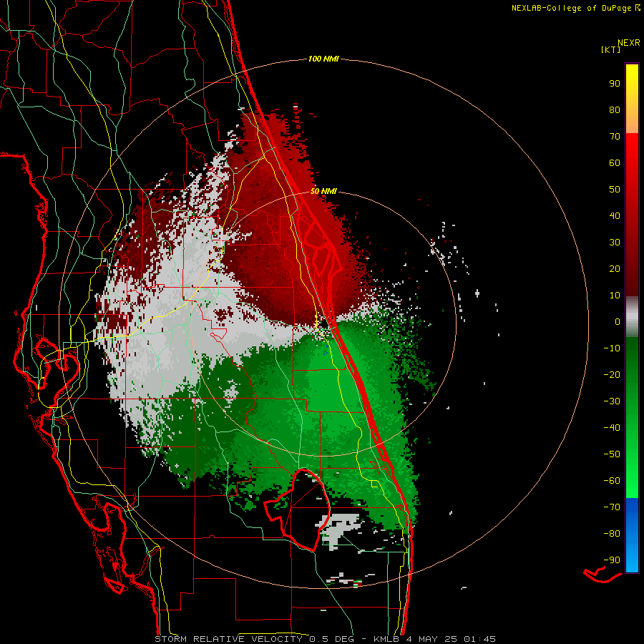
Task: Click the -30 value on the velocity scale
Action: tap(612, 401)
